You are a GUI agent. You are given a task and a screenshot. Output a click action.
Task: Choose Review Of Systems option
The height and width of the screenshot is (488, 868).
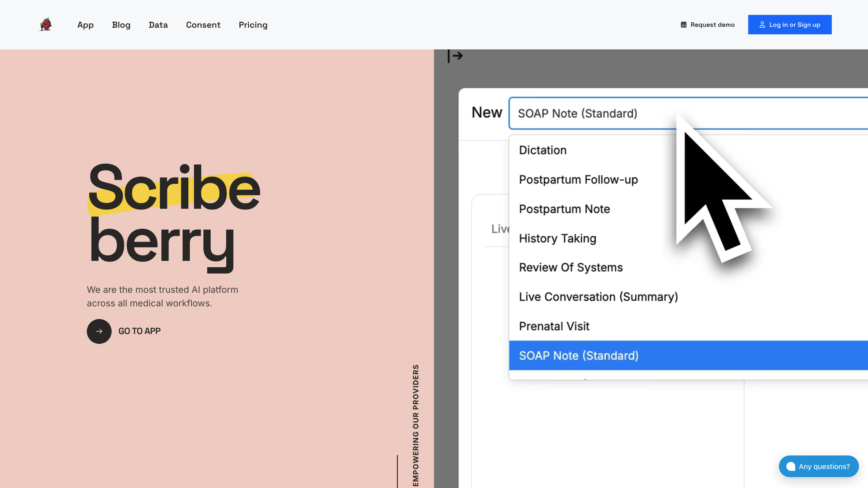click(x=571, y=267)
